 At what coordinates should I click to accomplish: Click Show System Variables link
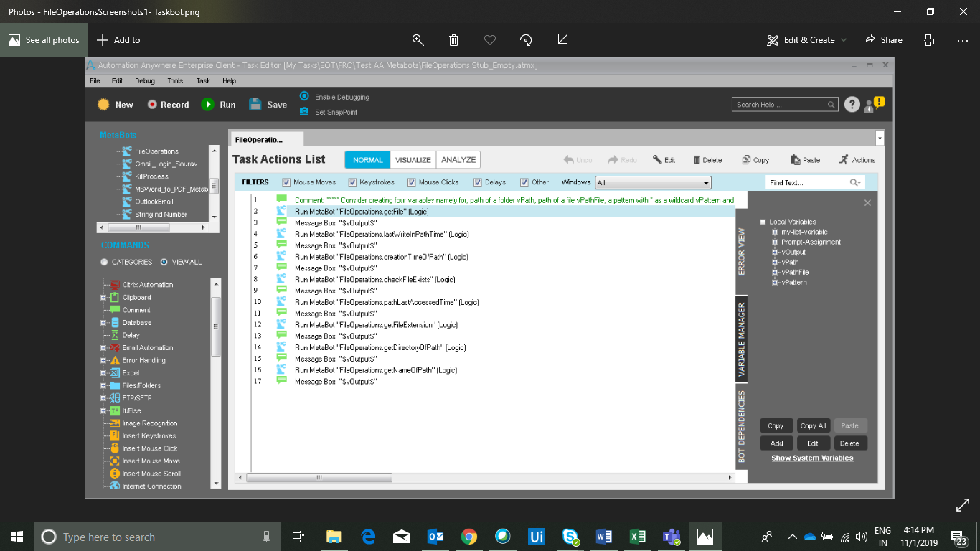point(812,458)
